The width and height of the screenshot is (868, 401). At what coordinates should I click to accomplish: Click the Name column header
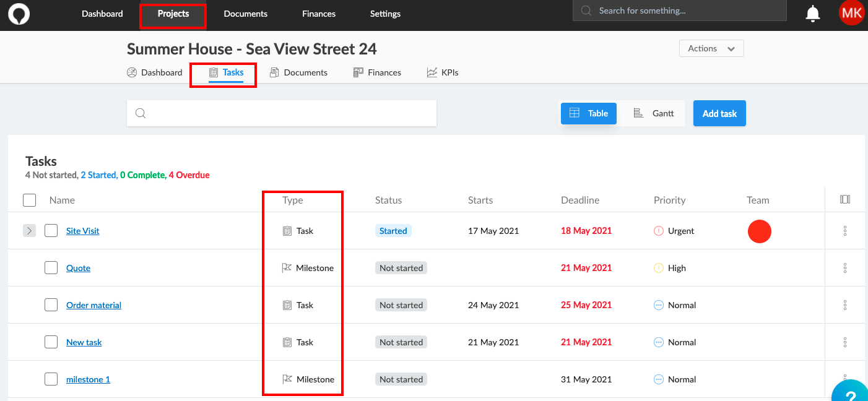pyautogui.click(x=62, y=200)
